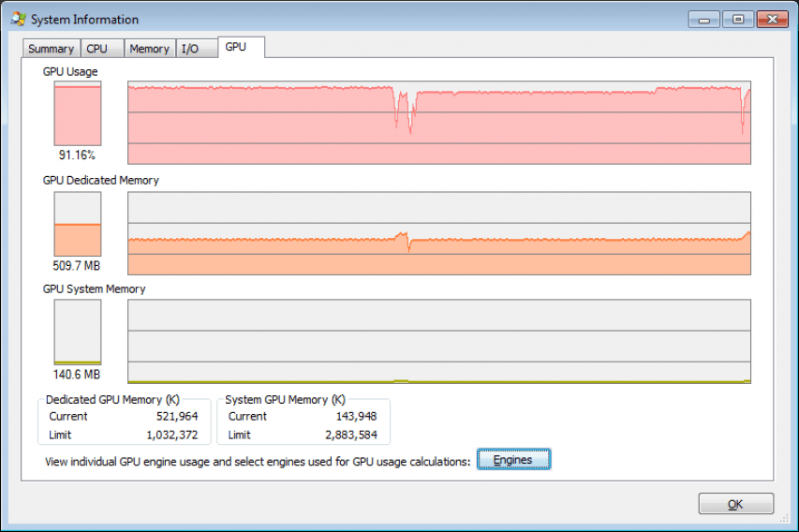Open the Engines dialog button
The width and height of the screenshot is (799, 532).
click(x=513, y=460)
